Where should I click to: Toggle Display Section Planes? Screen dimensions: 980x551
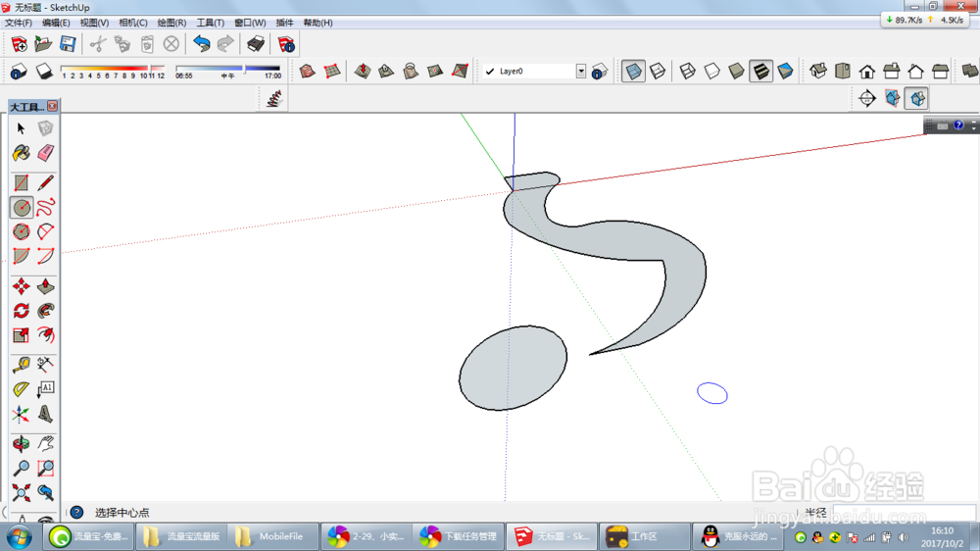tap(893, 98)
